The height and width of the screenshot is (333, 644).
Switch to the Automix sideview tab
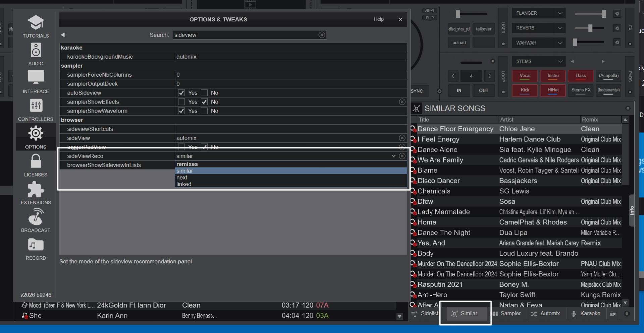coord(545,314)
